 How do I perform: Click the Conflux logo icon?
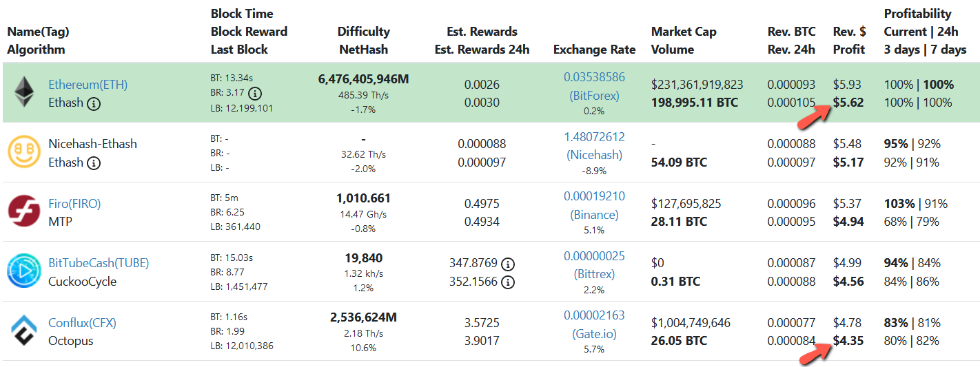coord(24,331)
